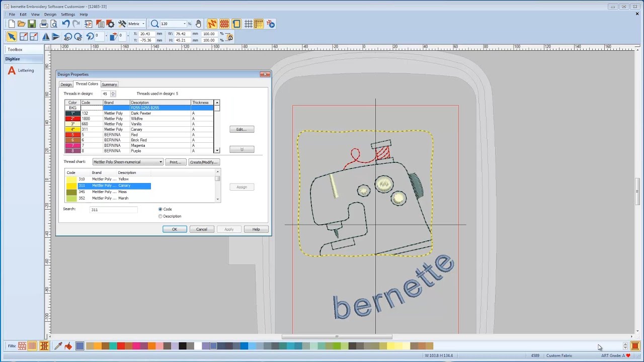Click Insert Design icon in toolbar
The width and height of the screenshot is (644, 362).
point(89,24)
